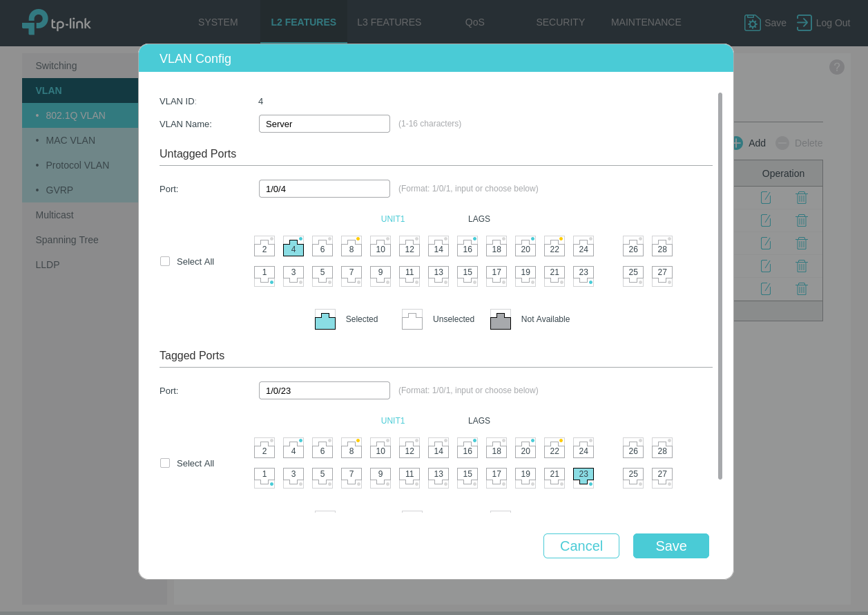Deselect port 23 in Tagged Ports

coord(584,477)
